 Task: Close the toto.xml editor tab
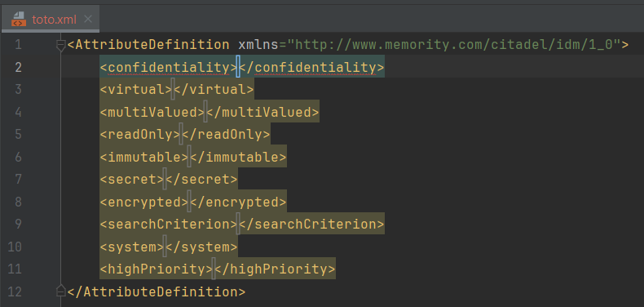[88, 19]
